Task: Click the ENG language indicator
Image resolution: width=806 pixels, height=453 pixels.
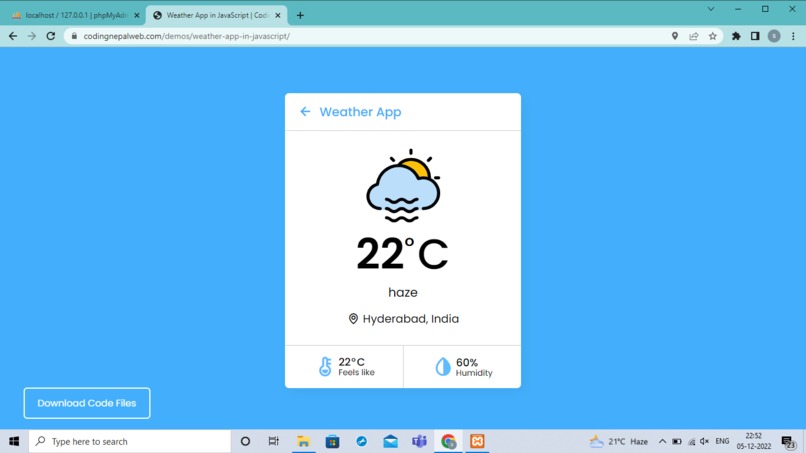Action: click(722, 441)
